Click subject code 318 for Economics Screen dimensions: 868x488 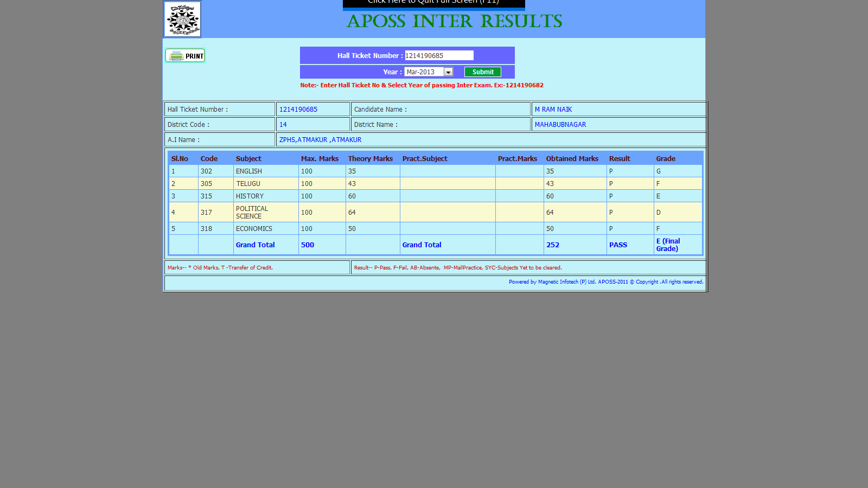coord(206,228)
